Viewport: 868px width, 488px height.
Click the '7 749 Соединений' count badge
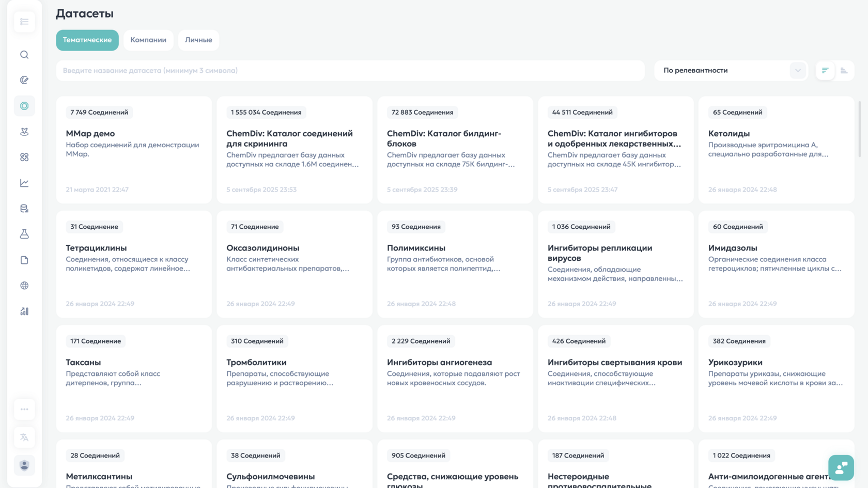tap(99, 113)
